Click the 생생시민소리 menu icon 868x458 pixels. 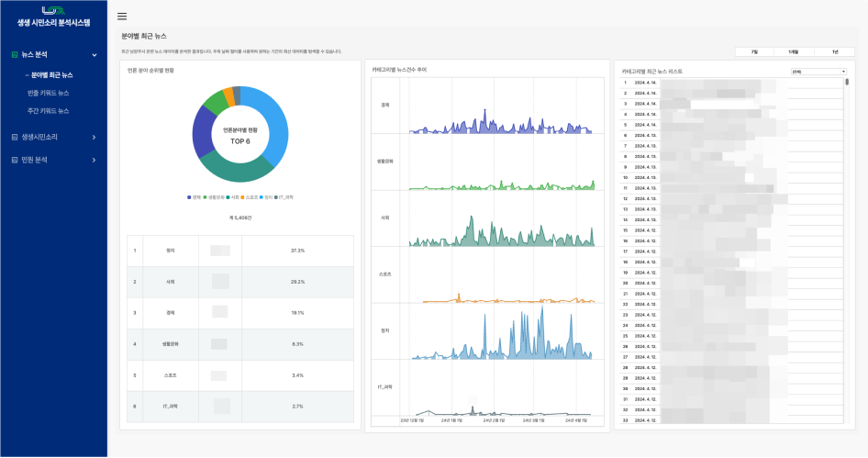point(15,137)
